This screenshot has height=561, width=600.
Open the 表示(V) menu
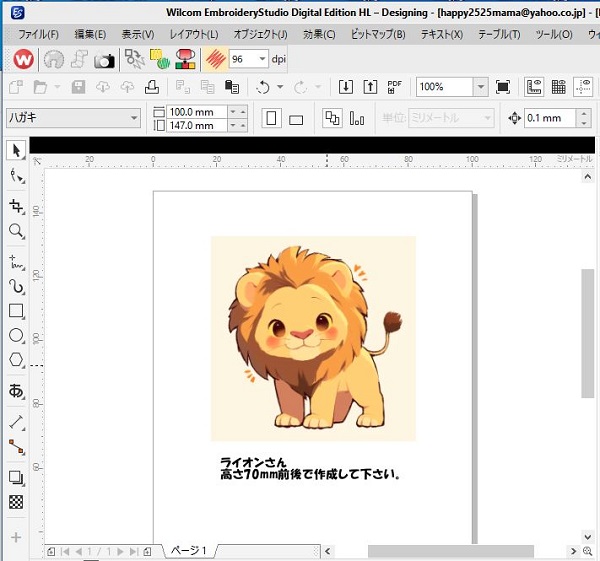click(x=138, y=35)
